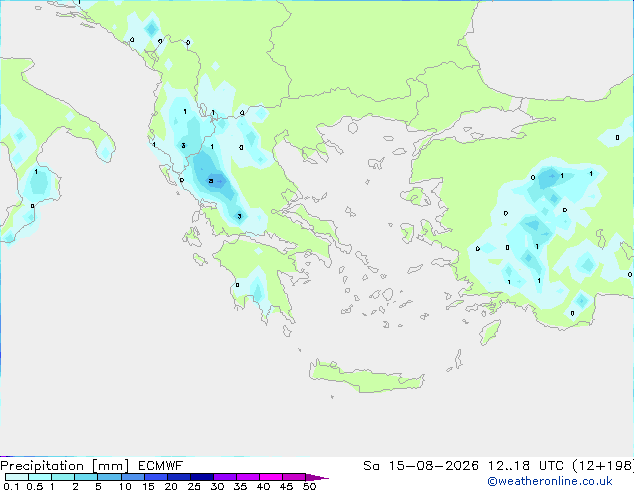This screenshot has height=490, width=634.
Task: Select the 35–40 mm magenta legend swatch
Action: 248,477
